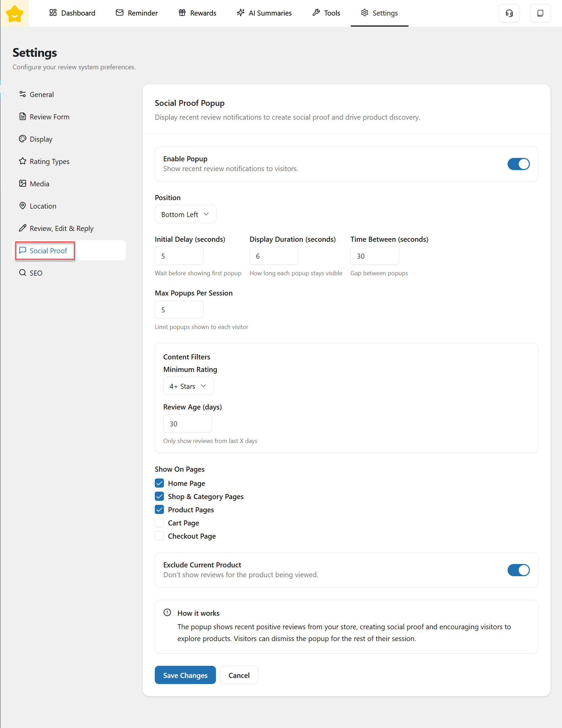Turn off Exclude Current Product toggle
This screenshot has width=562, height=728.
click(518, 570)
